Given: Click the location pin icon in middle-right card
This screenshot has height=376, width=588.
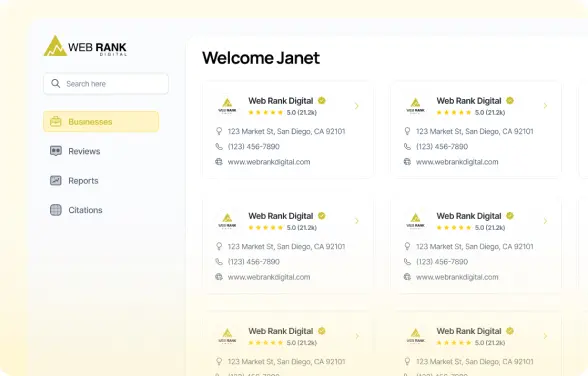Looking at the screenshot, I should [x=407, y=246].
